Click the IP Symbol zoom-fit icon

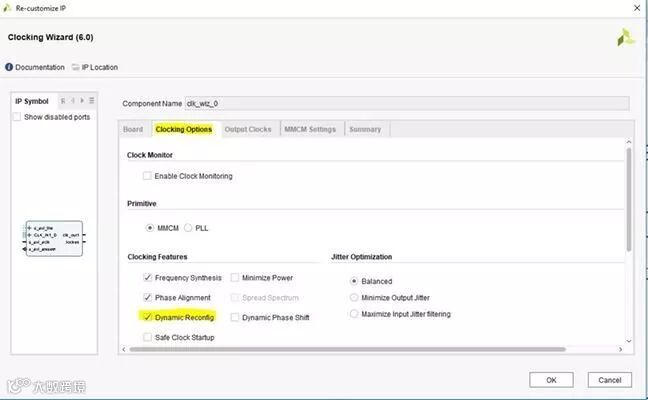(63, 101)
